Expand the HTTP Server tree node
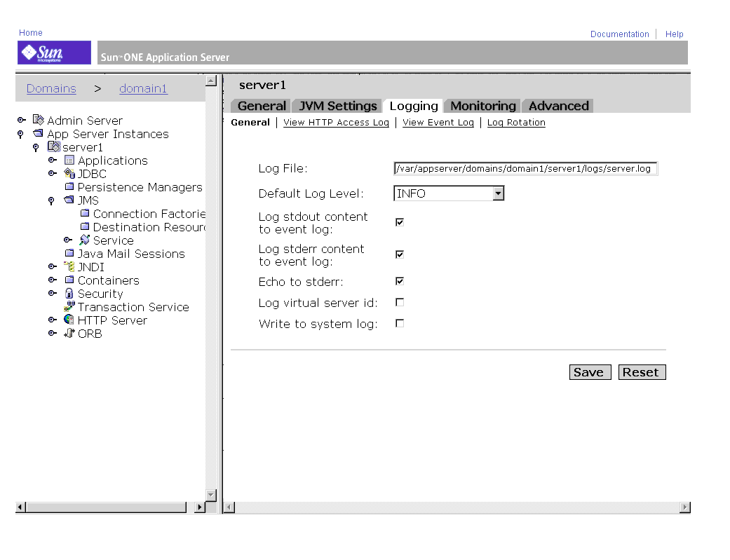Image resolution: width=730 pixels, height=560 pixels. point(53,320)
